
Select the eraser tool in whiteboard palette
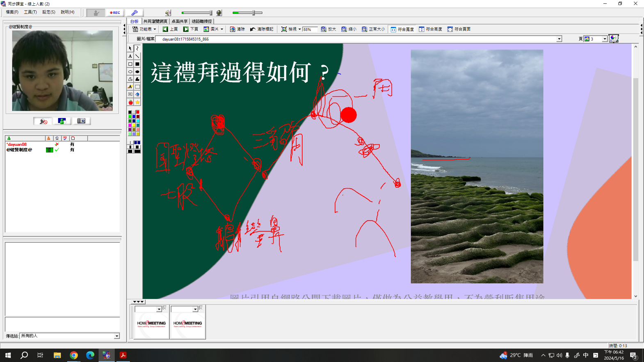137,94
